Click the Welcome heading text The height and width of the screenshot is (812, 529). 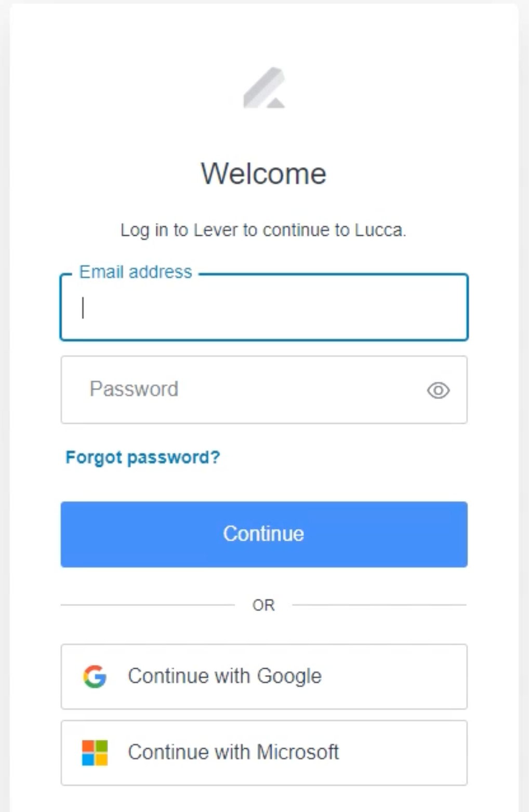pos(264,173)
